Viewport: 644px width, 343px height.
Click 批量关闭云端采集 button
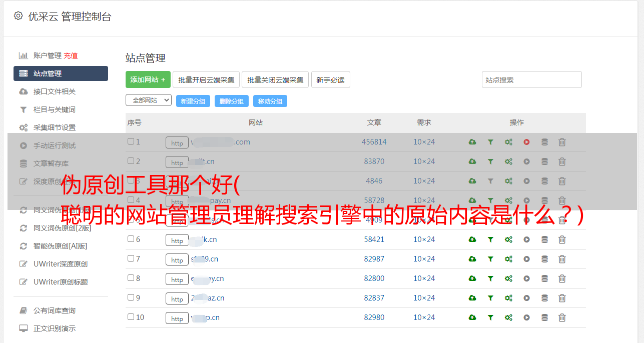pyautogui.click(x=275, y=79)
